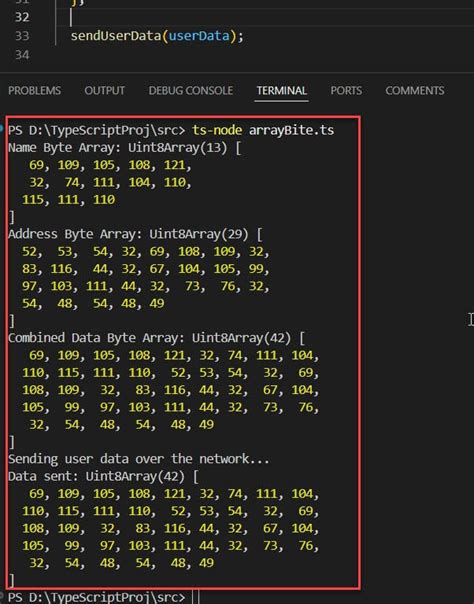Click line number 32 in the gutter
The width and height of the screenshot is (474, 604).
[22, 17]
